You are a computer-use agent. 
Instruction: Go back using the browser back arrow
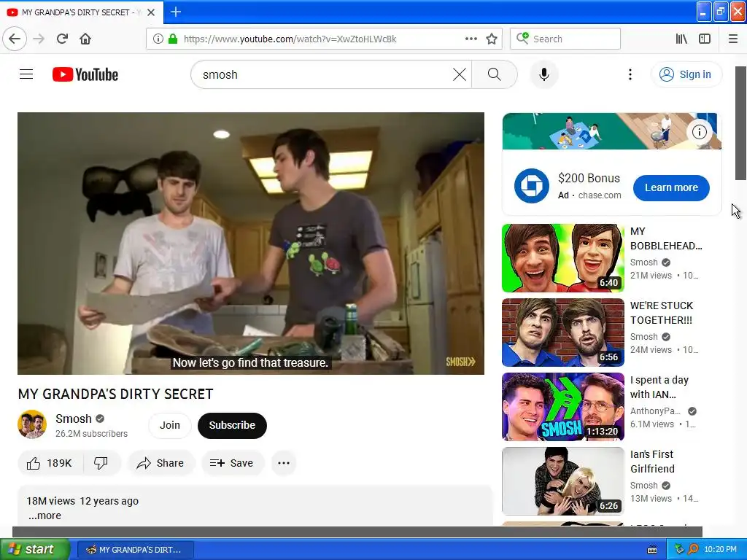(x=15, y=39)
